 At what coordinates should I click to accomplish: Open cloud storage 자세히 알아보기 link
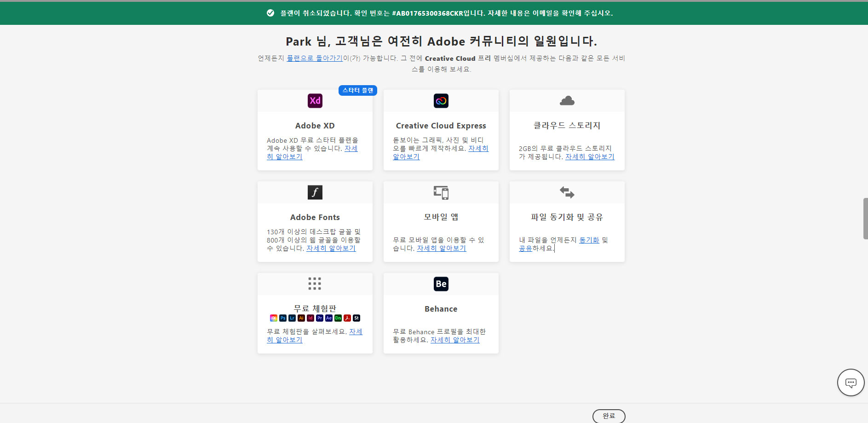click(590, 156)
